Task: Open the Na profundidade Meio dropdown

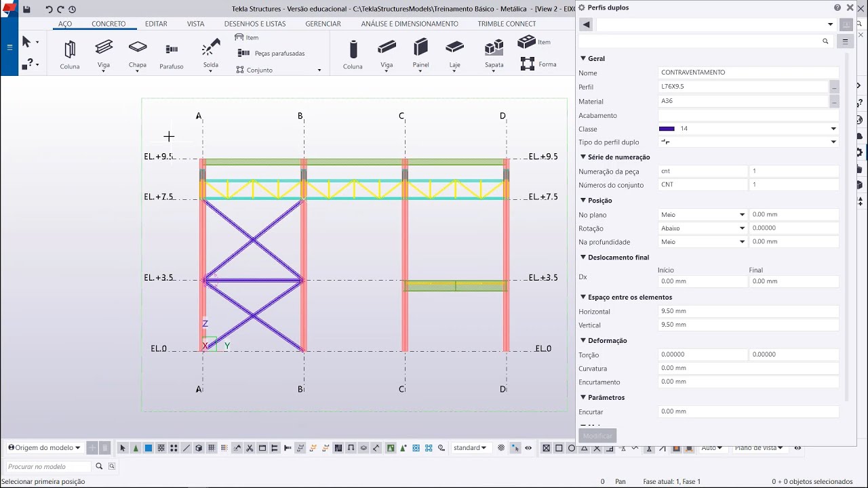Action: 742,242
